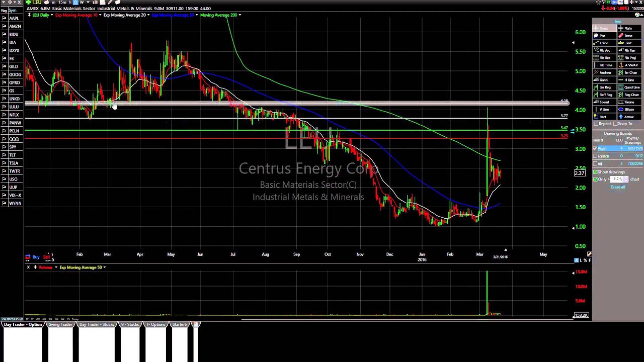This screenshot has width=644, height=362.
Task: Open Moving Average 200 dropdown arrow
Action: (x=240, y=15)
